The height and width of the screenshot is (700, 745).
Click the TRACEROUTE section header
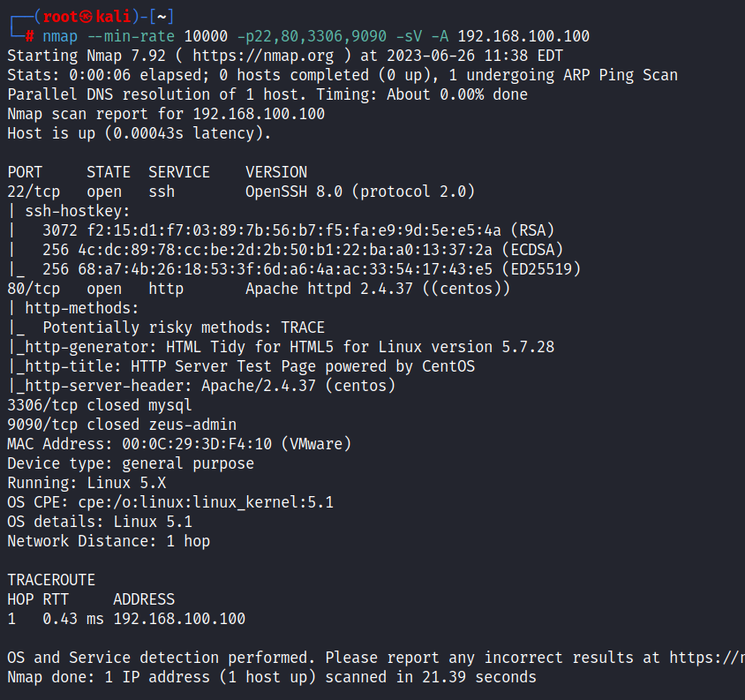tap(51, 580)
